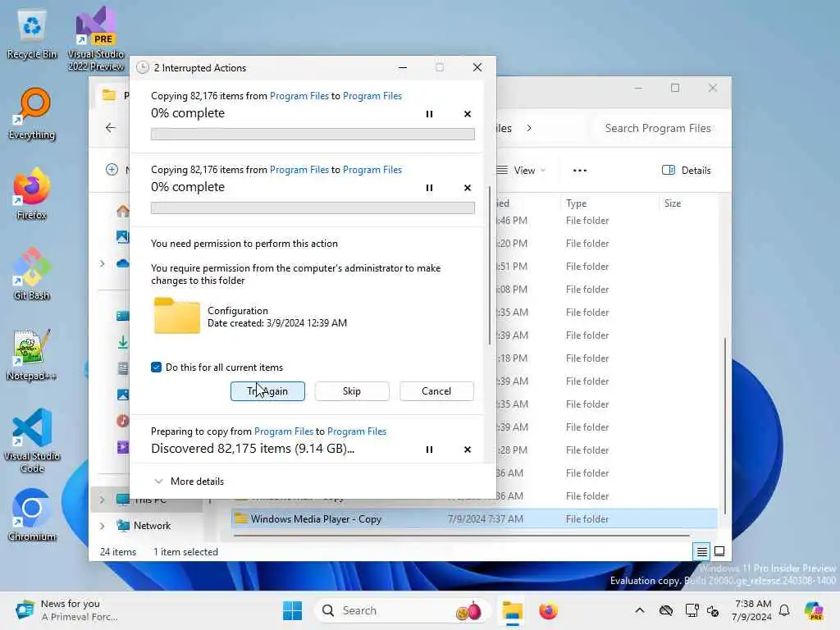Click the Skip button
Screen dimensions: 840x630
point(351,391)
